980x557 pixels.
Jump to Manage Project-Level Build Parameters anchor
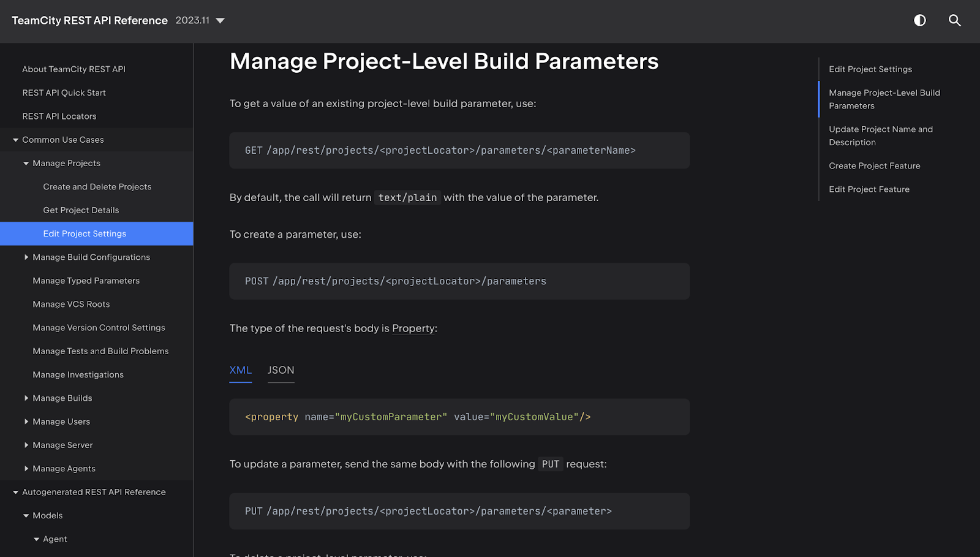coord(884,99)
